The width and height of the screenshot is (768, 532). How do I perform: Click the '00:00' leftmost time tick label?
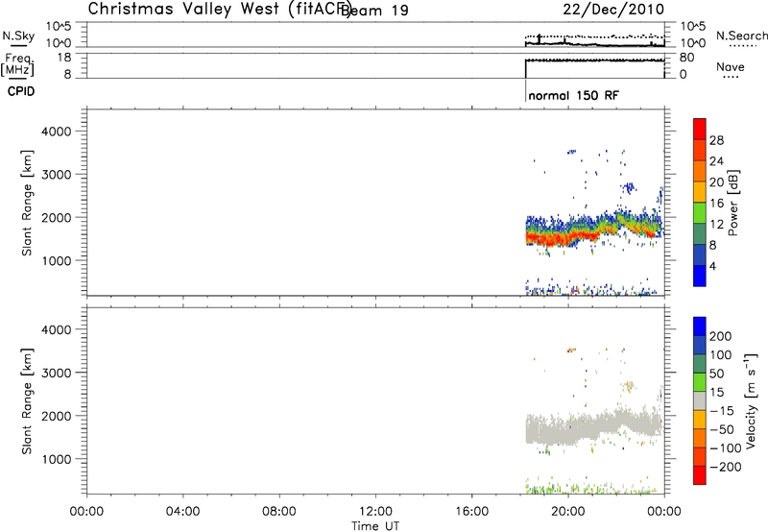click(x=86, y=512)
